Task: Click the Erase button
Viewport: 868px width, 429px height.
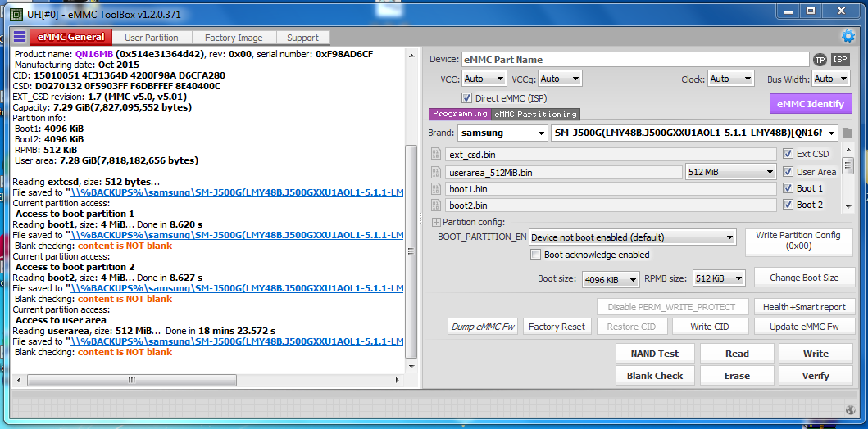Action: pyautogui.click(x=737, y=375)
